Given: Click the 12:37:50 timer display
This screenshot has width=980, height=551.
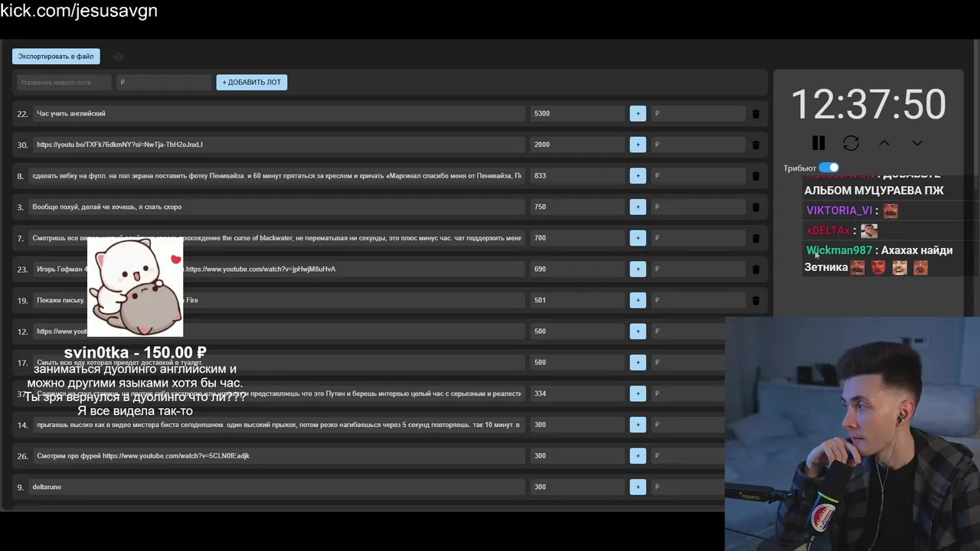Looking at the screenshot, I should (x=868, y=104).
